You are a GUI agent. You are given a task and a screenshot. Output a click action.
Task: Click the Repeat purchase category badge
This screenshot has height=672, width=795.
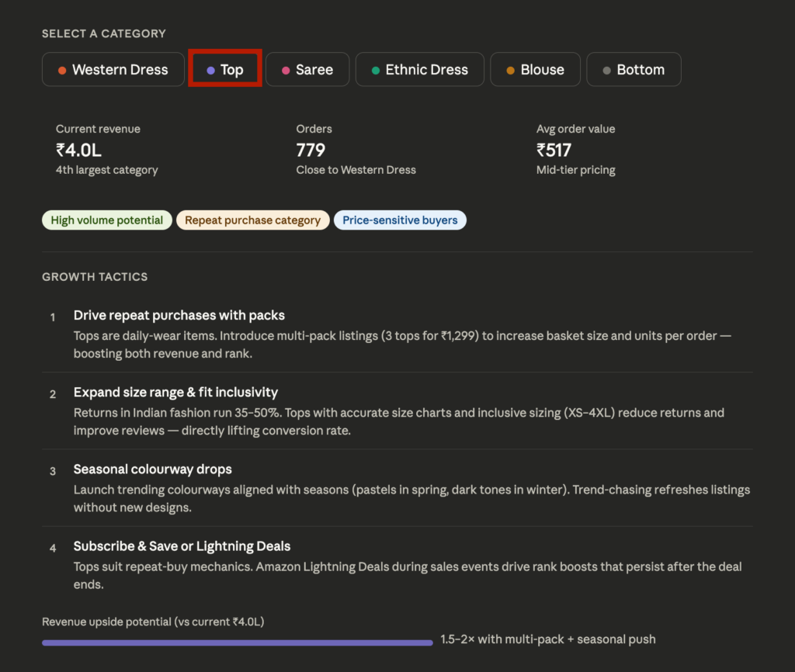point(253,220)
